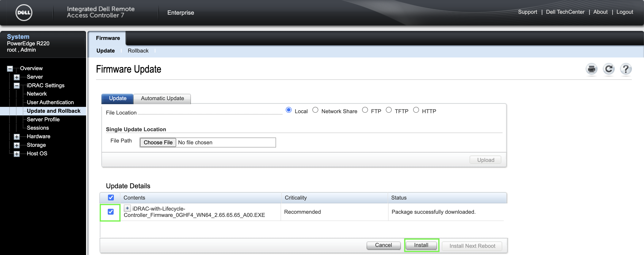Log out via the Logout link
Viewport: 644px width, 255px height.
point(625,12)
